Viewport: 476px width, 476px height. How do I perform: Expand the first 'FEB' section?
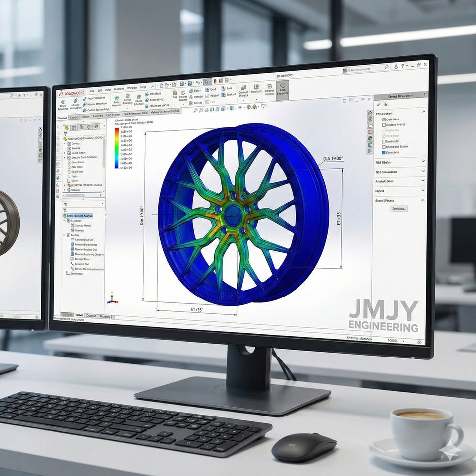tap(423, 162)
